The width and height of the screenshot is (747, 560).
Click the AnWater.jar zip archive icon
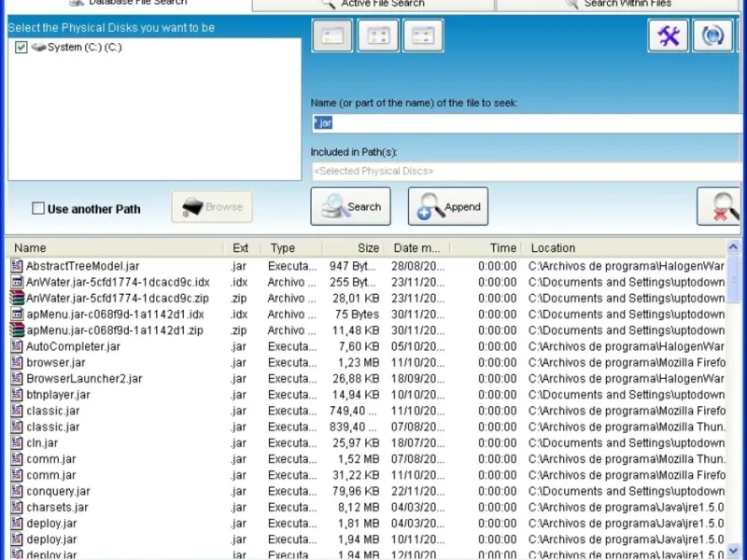tap(17, 298)
